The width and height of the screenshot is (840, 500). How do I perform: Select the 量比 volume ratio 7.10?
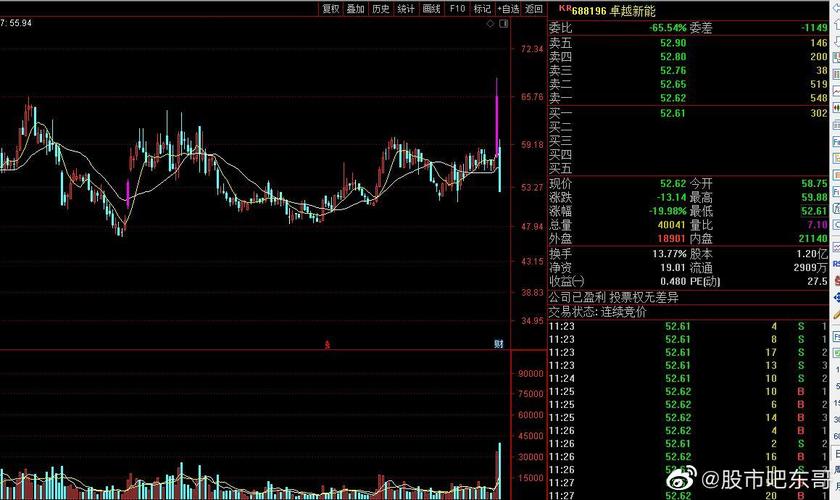coord(818,225)
